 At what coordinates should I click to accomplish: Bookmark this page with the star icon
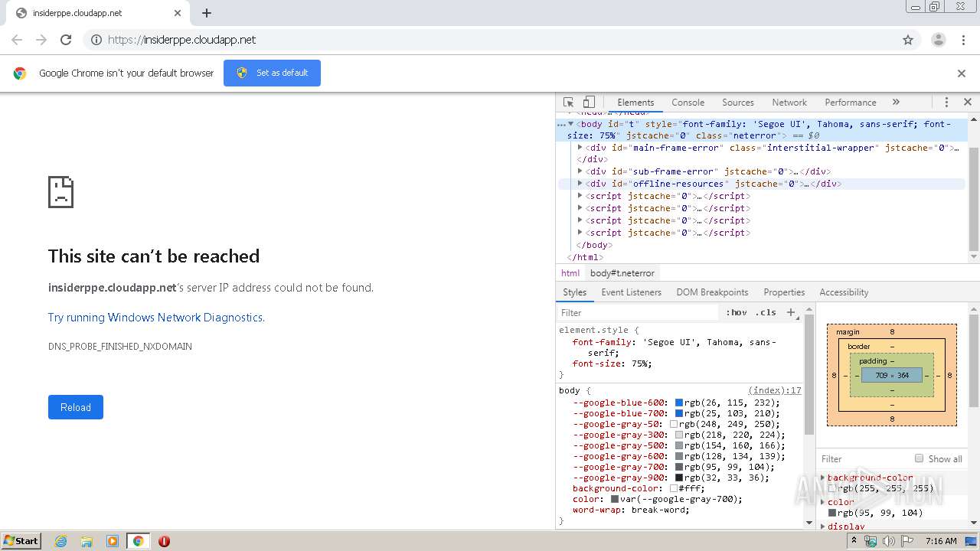tap(908, 40)
